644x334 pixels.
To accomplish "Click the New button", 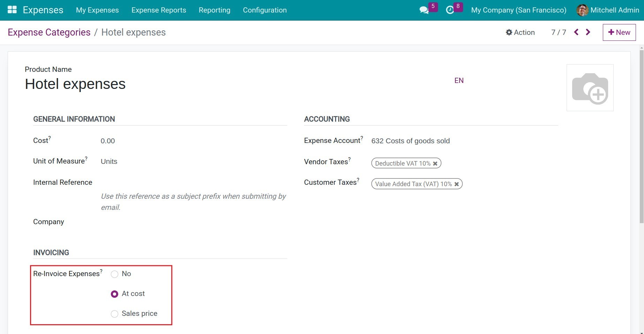I will (619, 32).
